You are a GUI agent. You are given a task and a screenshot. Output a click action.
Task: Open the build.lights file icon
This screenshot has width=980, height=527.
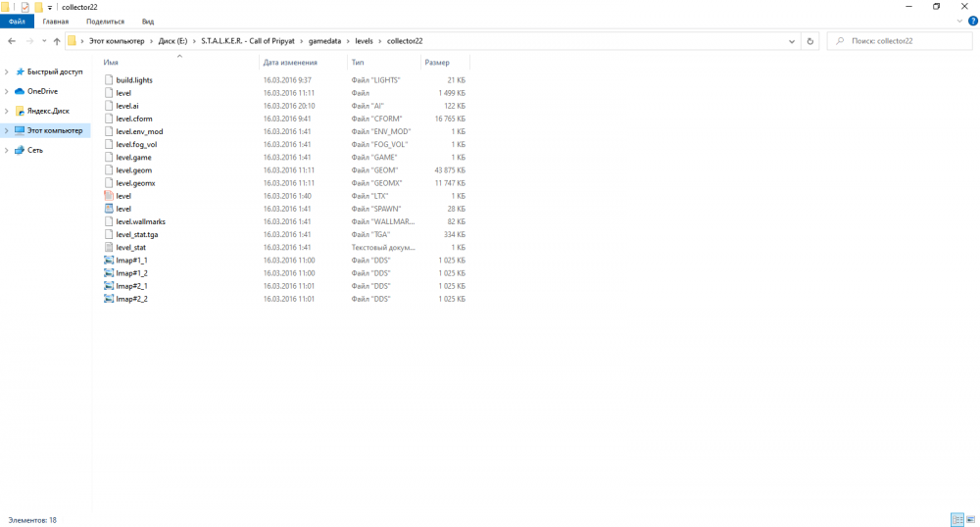[109, 80]
